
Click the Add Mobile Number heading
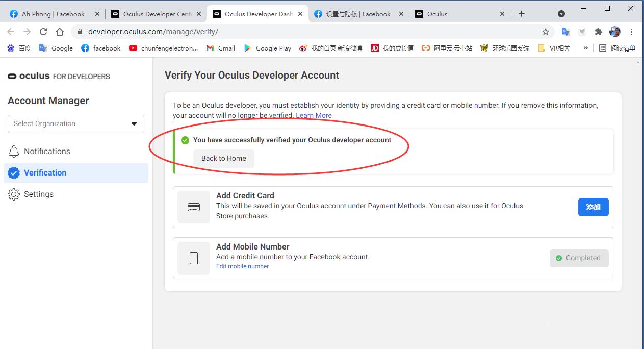pos(252,246)
